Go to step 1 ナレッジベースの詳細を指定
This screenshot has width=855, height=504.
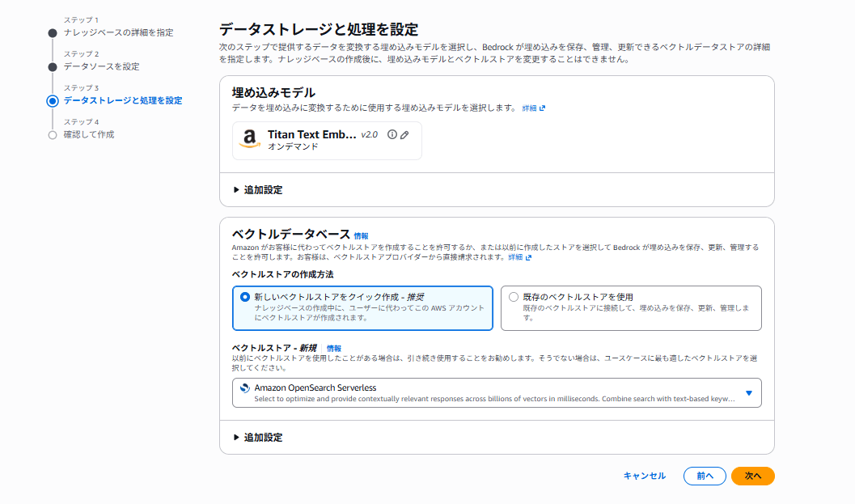[x=118, y=32]
